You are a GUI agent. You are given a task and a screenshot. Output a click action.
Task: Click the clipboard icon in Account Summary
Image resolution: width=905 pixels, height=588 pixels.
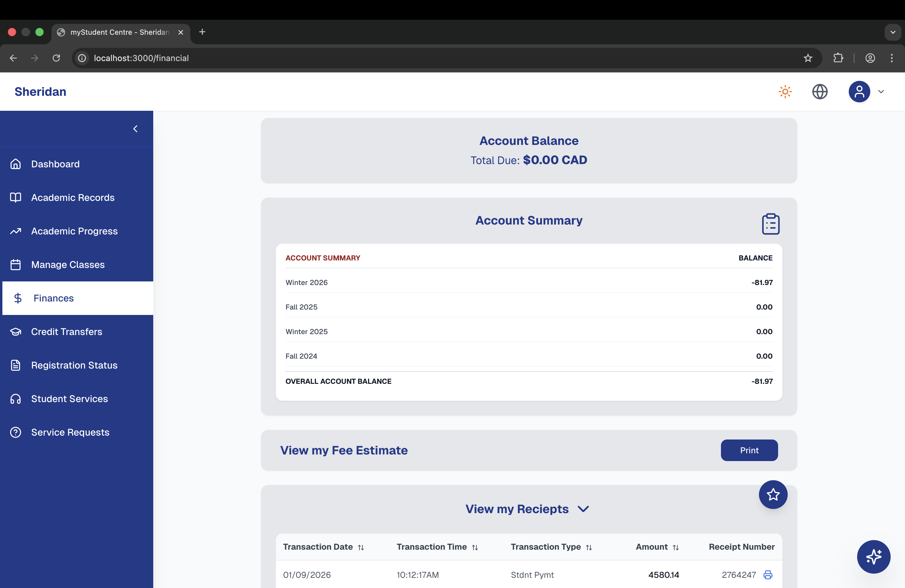[x=770, y=224]
